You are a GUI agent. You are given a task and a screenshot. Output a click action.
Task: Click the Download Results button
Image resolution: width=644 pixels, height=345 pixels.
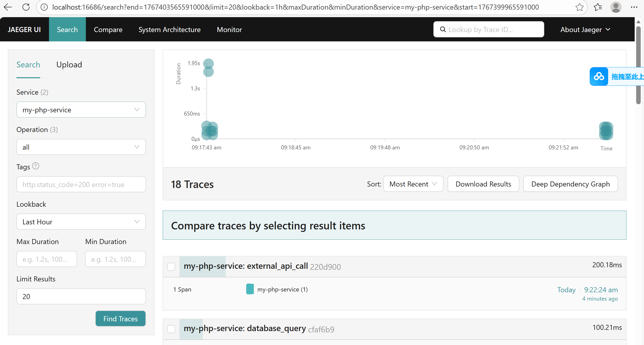483,184
